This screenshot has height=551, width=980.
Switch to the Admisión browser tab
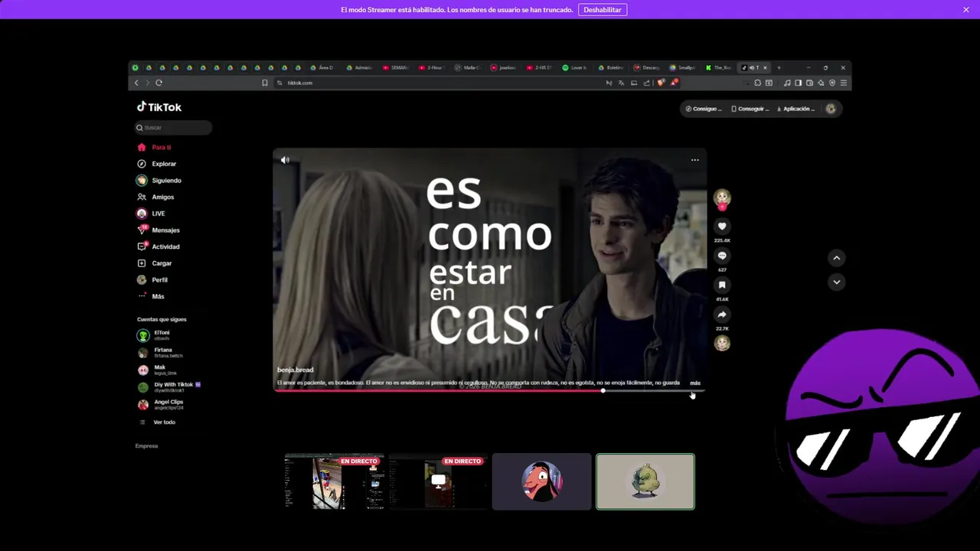tap(360, 67)
